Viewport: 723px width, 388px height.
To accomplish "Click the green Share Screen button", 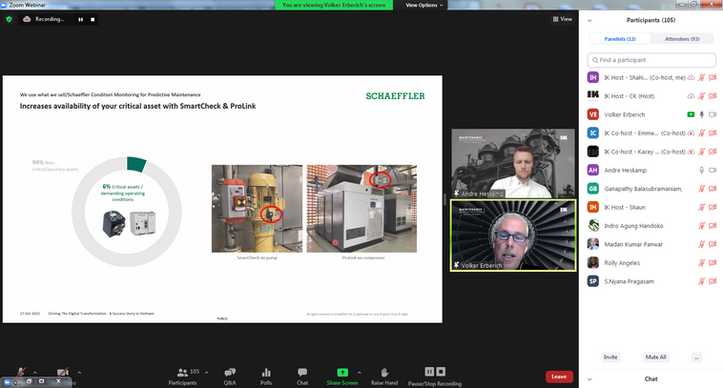I will [342, 376].
